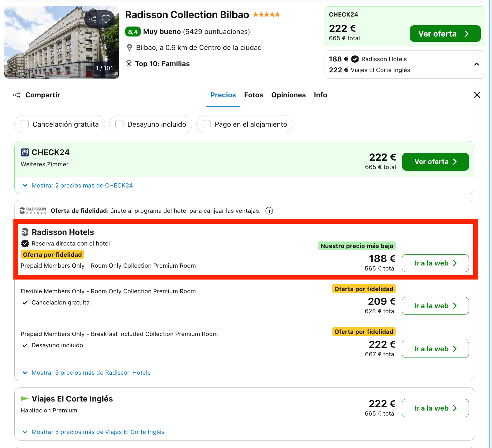Click the Top 10: Familias label

coord(162,64)
